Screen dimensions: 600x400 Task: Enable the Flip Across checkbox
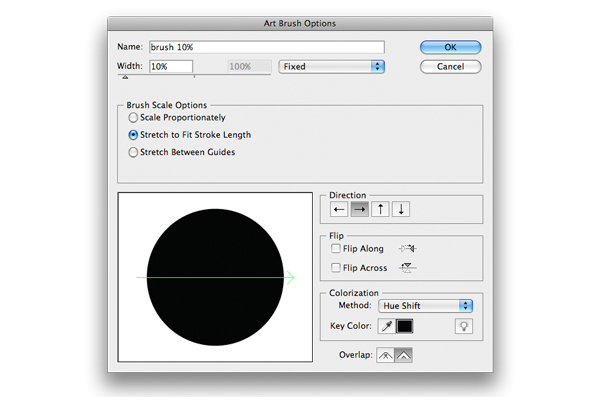click(x=336, y=267)
